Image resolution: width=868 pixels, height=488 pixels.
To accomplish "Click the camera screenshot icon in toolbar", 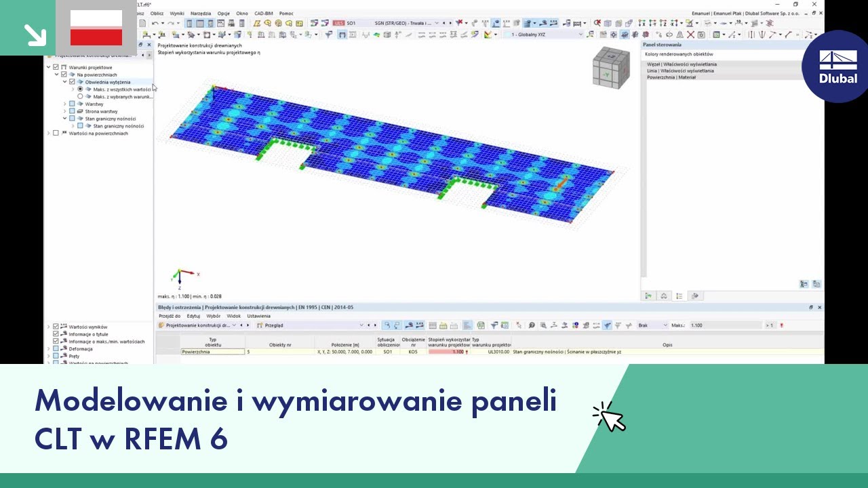I will pos(701,35).
